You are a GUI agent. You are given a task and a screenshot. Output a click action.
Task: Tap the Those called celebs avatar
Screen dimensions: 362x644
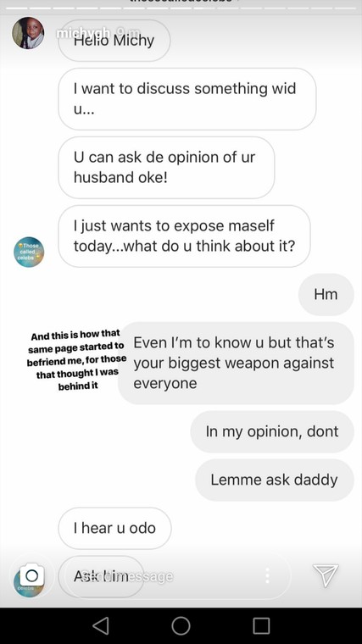[x=29, y=252]
